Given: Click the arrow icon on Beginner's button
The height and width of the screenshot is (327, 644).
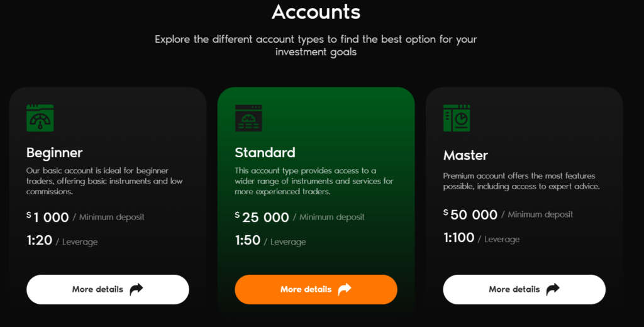Looking at the screenshot, I should click(x=136, y=289).
